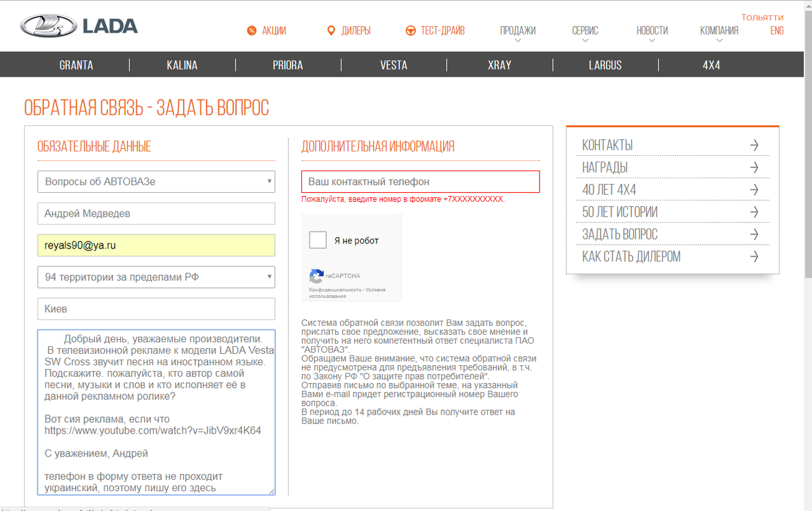Select the PRIORA model tab
This screenshot has width=812, height=511.
(x=288, y=65)
